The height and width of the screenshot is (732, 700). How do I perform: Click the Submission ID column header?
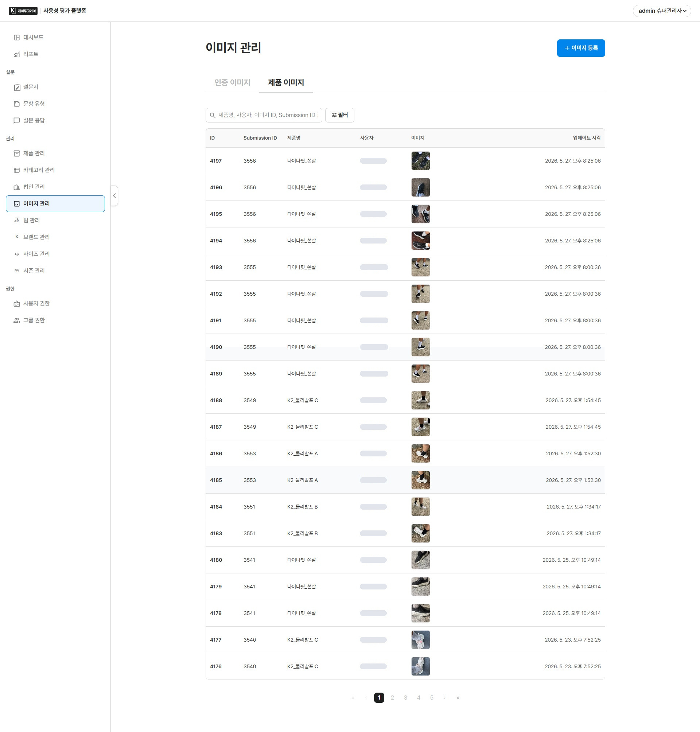coord(260,138)
